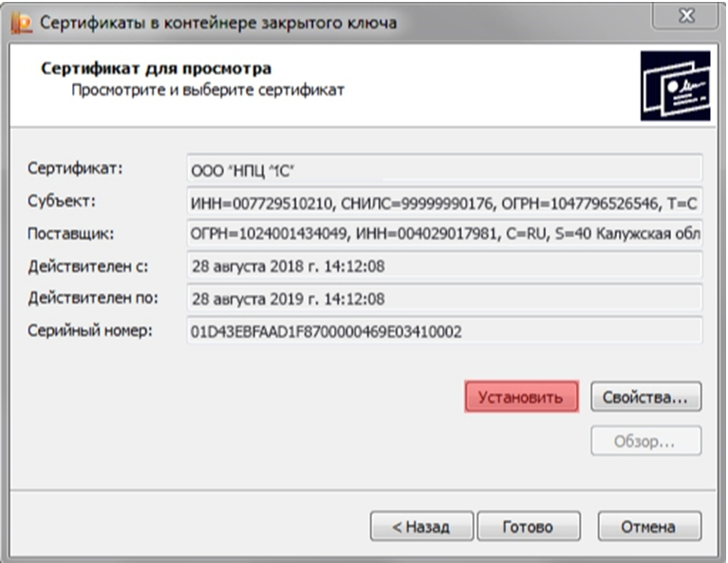Close the certificate container window
Viewport: 728px width, 563px height.
pyautogui.click(x=685, y=16)
